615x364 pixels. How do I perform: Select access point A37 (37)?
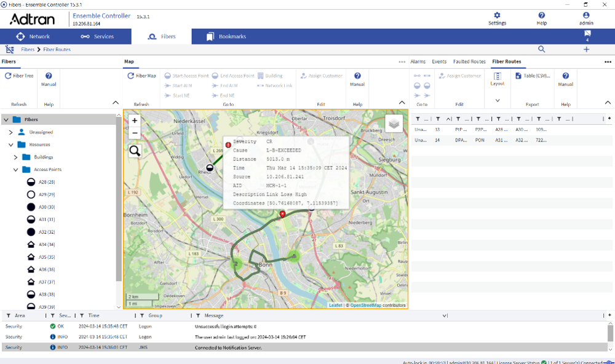click(41, 282)
